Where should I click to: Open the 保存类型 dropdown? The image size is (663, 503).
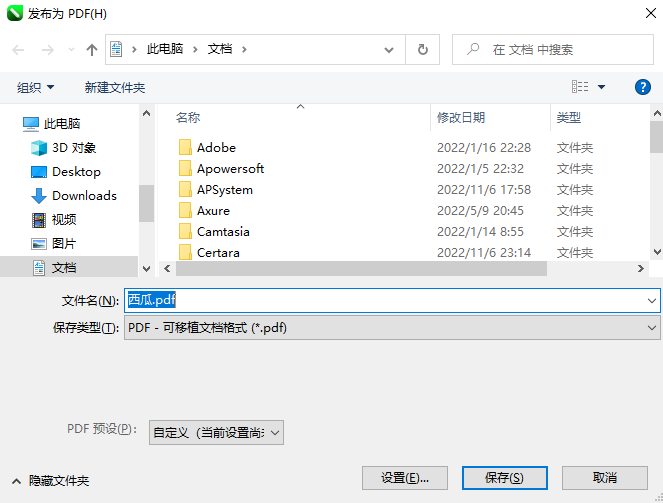coord(392,328)
